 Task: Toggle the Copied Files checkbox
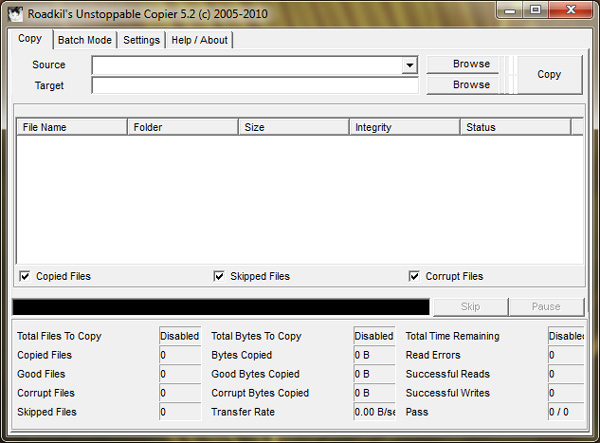(x=25, y=276)
